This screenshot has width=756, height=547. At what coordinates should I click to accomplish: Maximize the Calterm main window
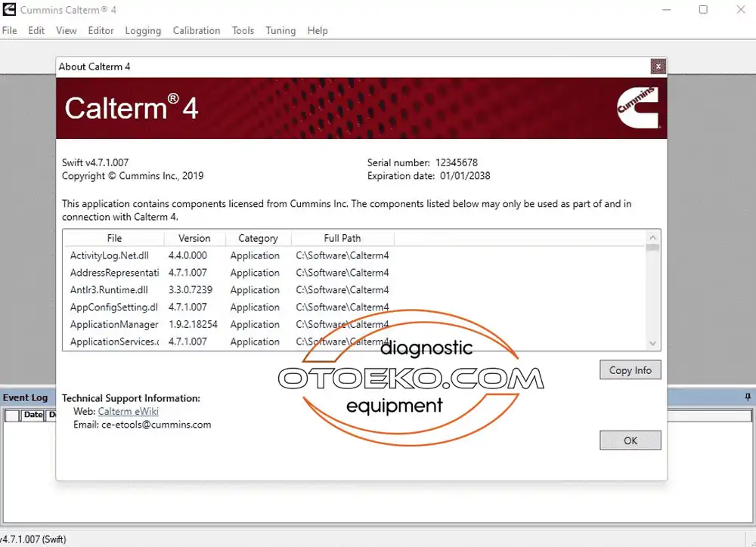(x=703, y=10)
